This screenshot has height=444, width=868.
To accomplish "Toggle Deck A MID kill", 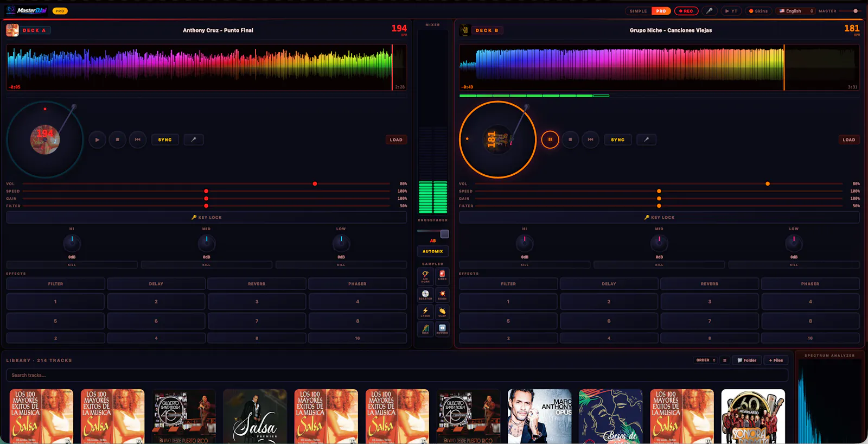I will click(x=206, y=265).
